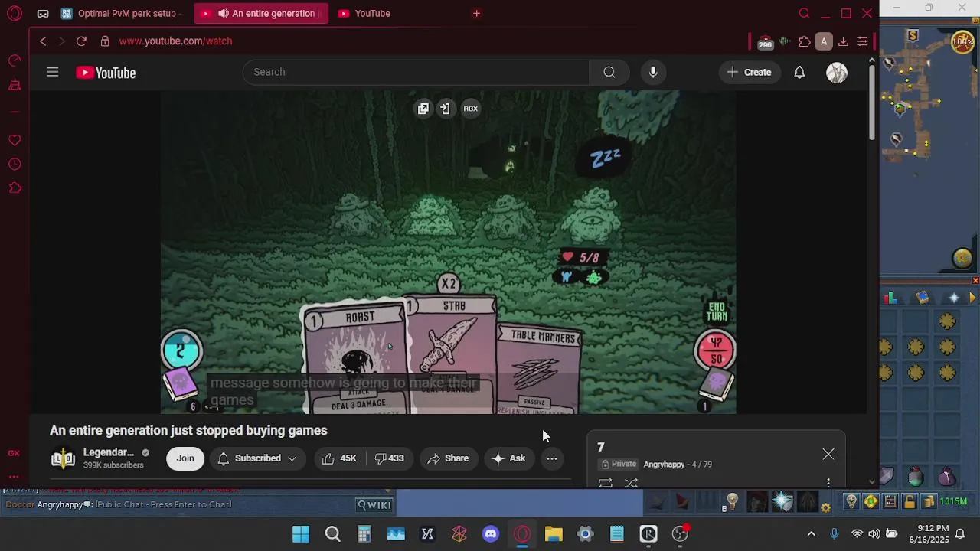Click the Create button
The width and height of the screenshot is (980, 551).
[x=750, y=72]
